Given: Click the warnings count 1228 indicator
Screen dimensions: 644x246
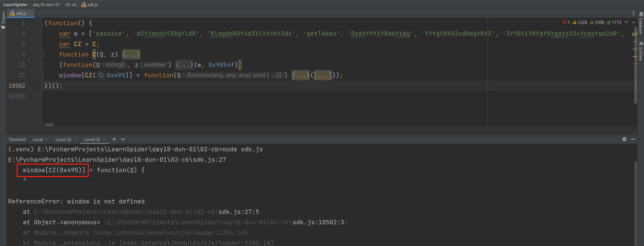Looking at the screenshot, I should 580,22.
